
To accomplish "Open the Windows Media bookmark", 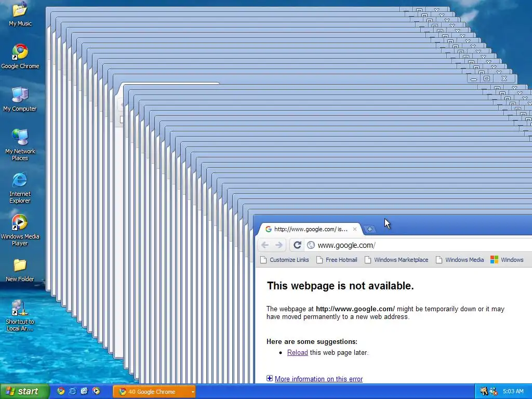I will pyautogui.click(x=460, y=260).
